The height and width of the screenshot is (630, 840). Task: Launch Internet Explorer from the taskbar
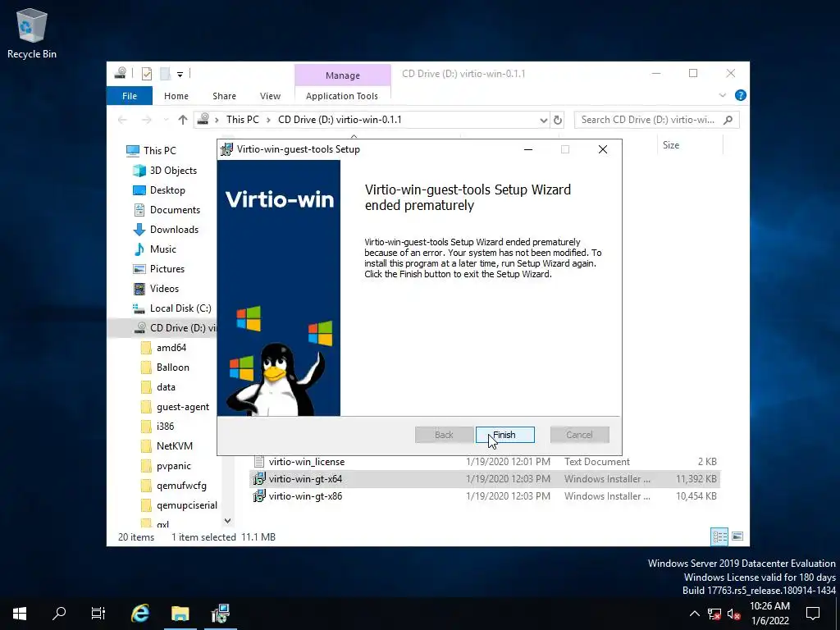[139, 614]
